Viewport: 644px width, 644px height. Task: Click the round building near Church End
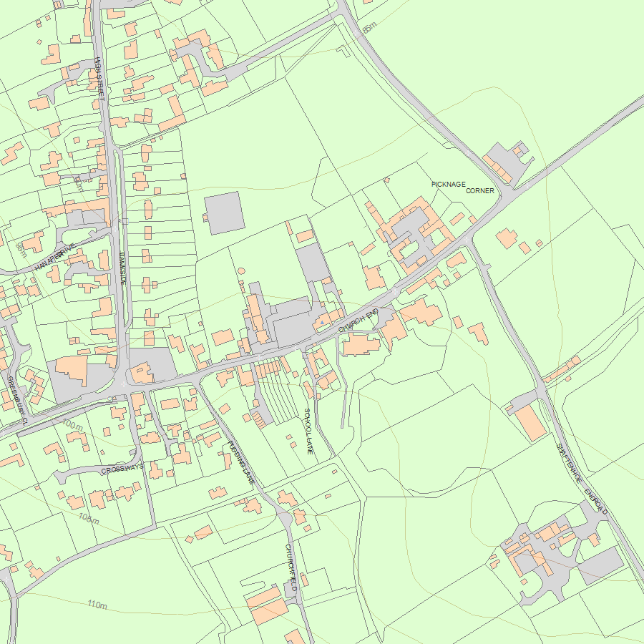242,270
